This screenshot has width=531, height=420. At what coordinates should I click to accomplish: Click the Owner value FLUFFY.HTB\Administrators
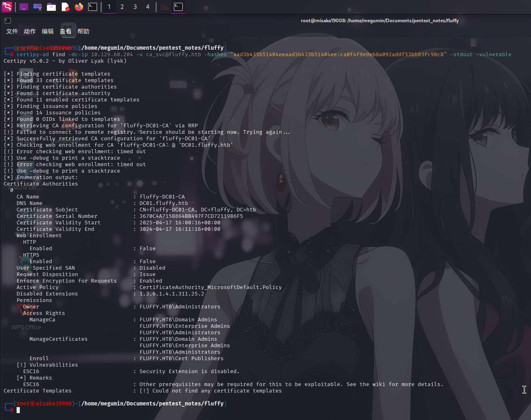(180, 307)
